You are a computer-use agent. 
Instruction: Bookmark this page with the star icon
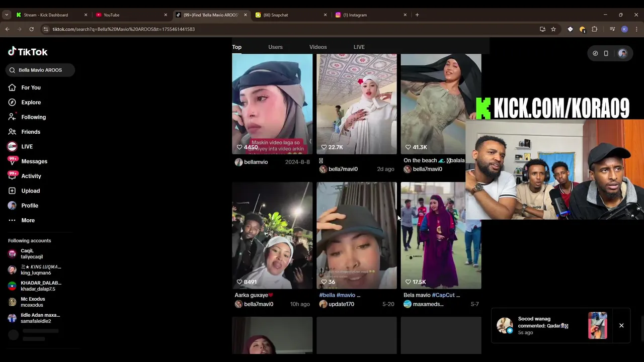(x=553, y=29)
